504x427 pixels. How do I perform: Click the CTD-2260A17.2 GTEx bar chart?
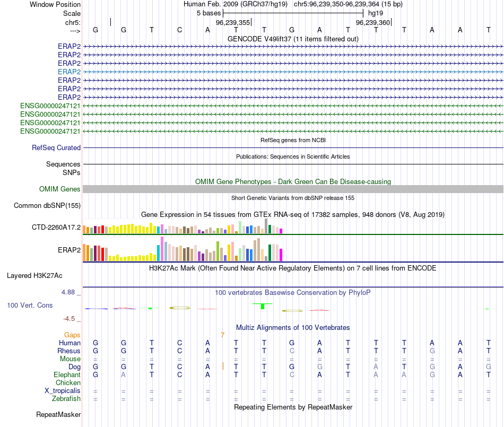coord(183,226)
